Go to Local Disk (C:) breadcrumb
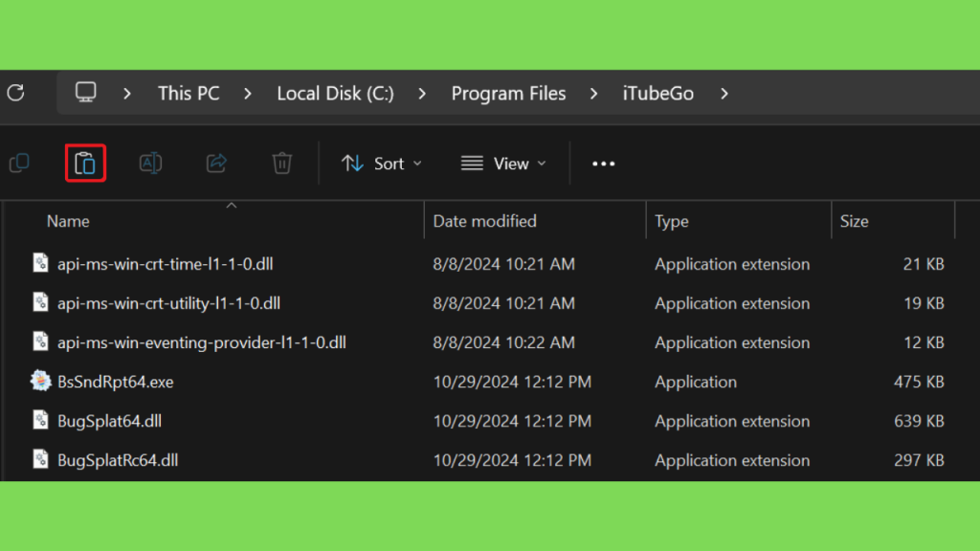 (335, 94)
